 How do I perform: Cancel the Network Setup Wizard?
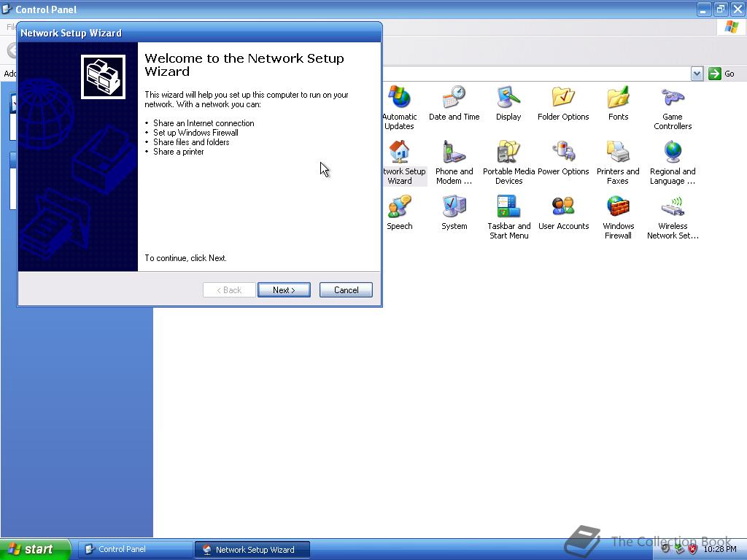click(x=346, y=290)
